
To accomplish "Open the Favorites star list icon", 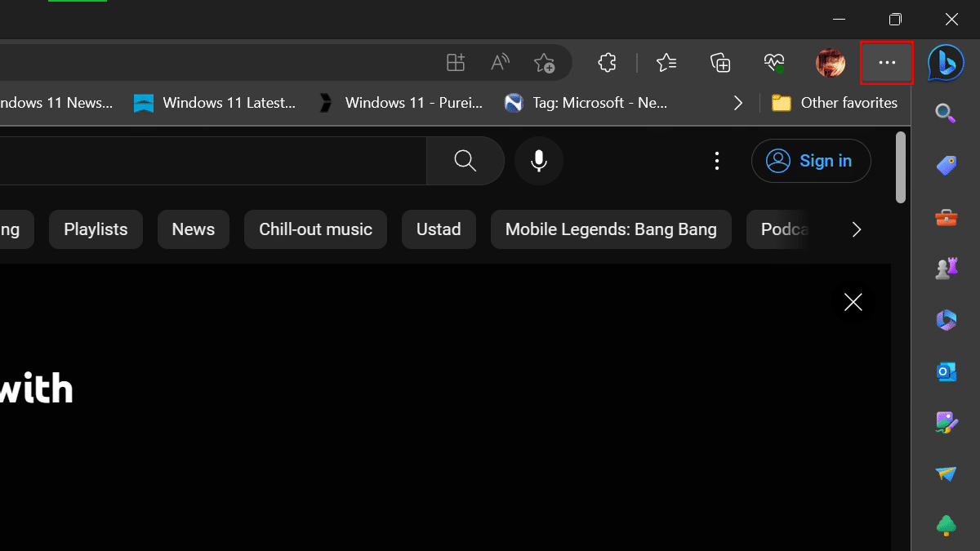I will coord(666,63).
